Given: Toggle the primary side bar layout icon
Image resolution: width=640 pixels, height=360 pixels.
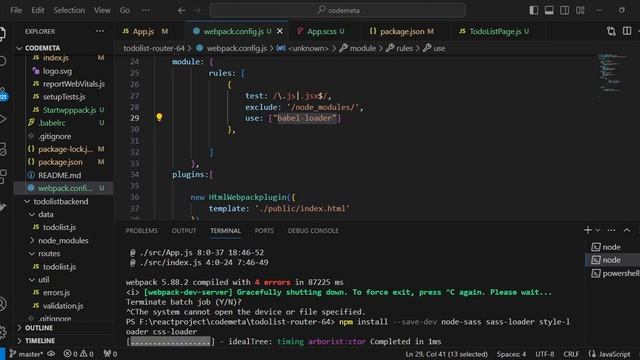Looking at the screenshot, I should [533, 10].
